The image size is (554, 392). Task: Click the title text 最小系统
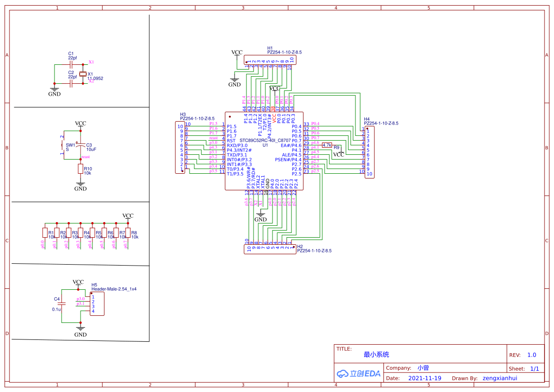click(x=376, y=354)
